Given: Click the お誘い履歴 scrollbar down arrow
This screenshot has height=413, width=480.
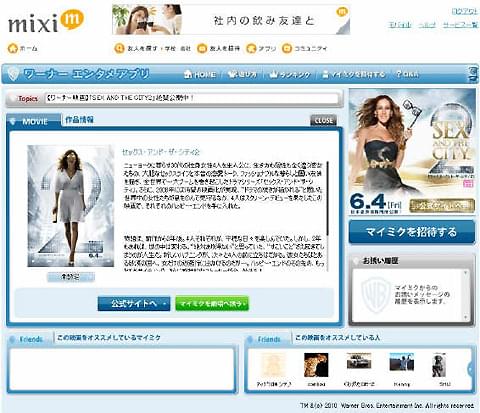Looking at the screenshot, I should (465, 317).
